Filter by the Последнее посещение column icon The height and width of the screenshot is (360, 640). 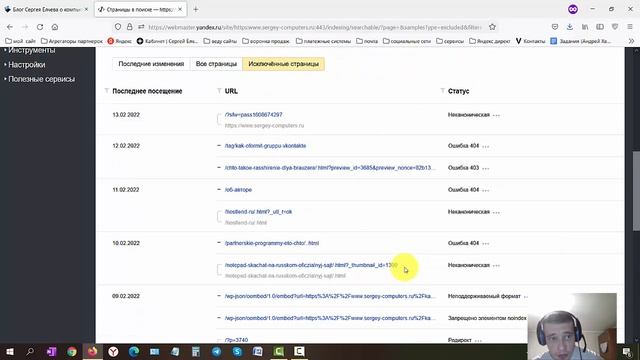(107, 91)
